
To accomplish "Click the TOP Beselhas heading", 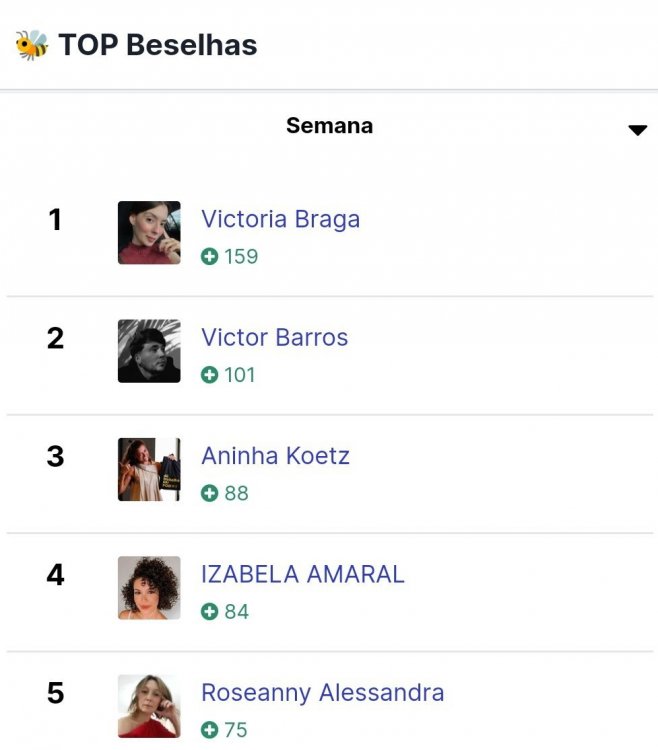I will tap(157, 45).
